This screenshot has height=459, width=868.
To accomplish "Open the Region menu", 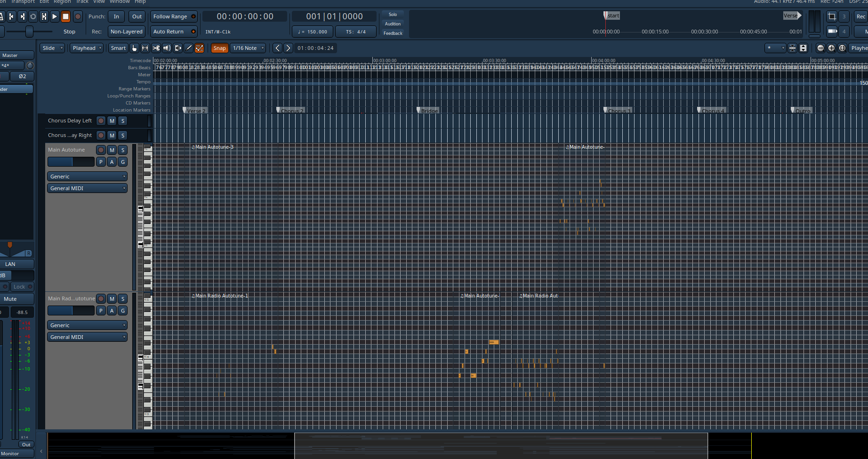I will 62,2.
